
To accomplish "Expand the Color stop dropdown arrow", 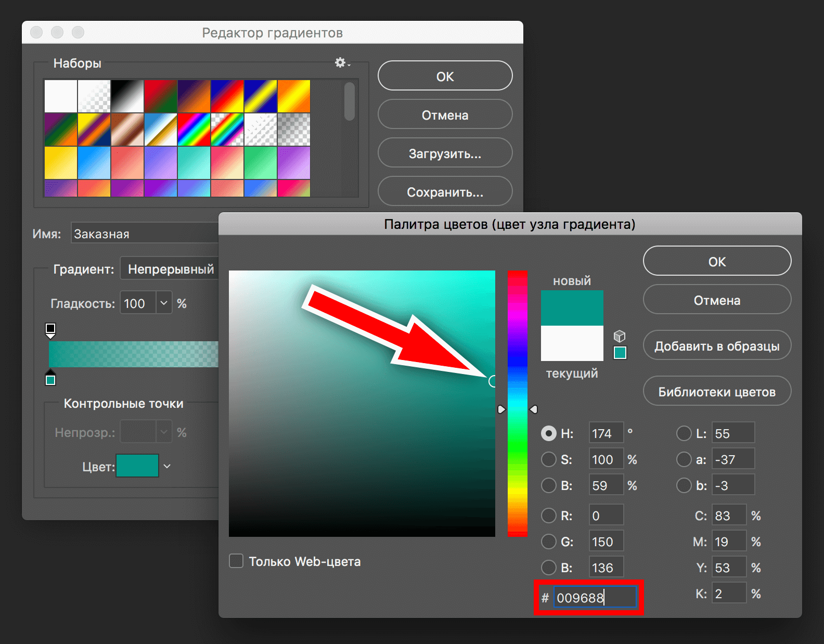I will 167,466.
